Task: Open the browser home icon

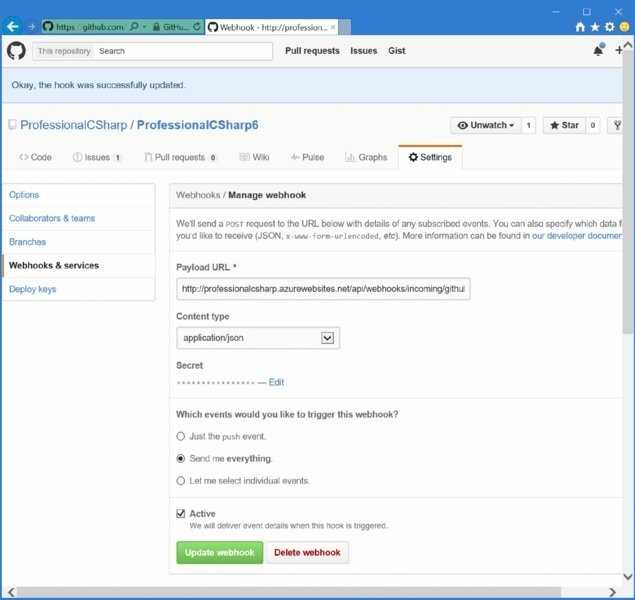Action: (x=580, y=27)
